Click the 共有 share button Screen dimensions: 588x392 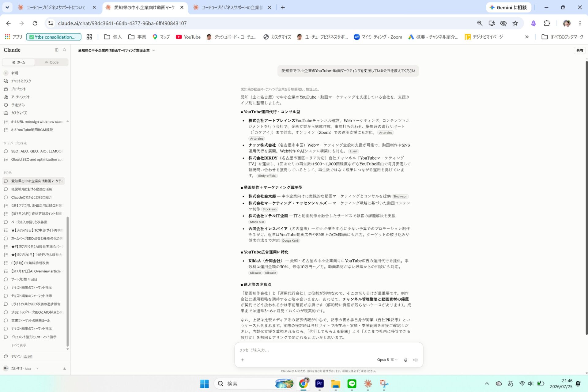point(580,51)
